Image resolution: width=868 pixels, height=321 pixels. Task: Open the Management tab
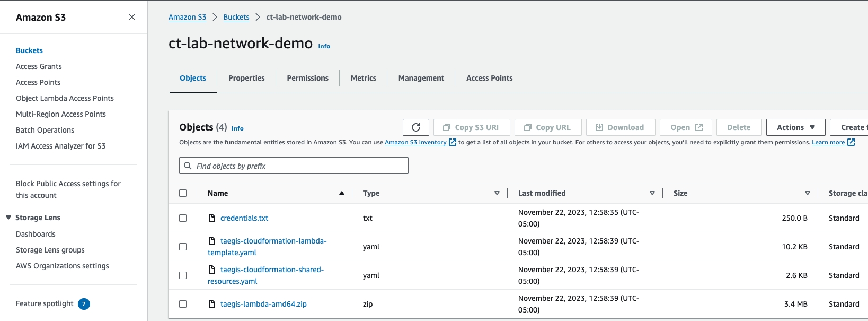pyautogui.click(x=421, y=78)
